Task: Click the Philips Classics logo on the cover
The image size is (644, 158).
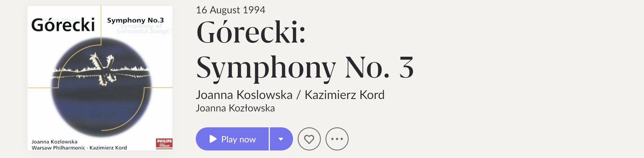Action: pyautogui.click(x=164, y=143)
